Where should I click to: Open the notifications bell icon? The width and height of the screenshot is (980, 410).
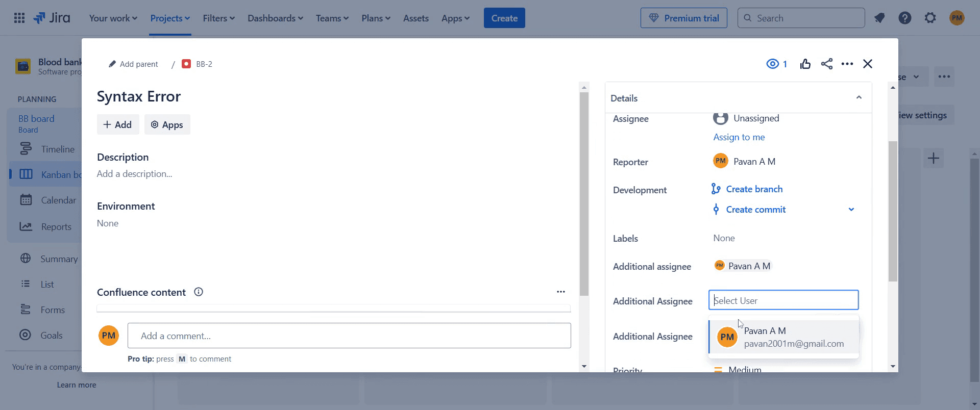[879, 18]
